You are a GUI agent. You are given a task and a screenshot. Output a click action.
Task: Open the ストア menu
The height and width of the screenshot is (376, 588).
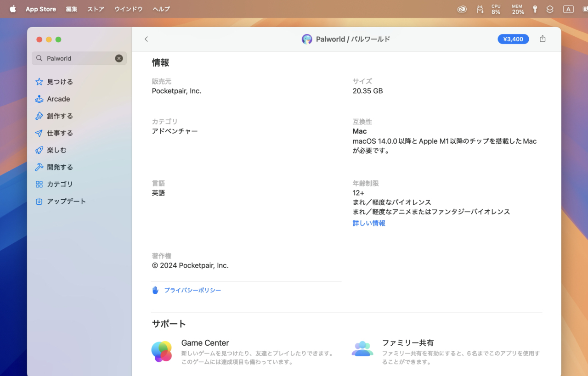click(96, 9)
